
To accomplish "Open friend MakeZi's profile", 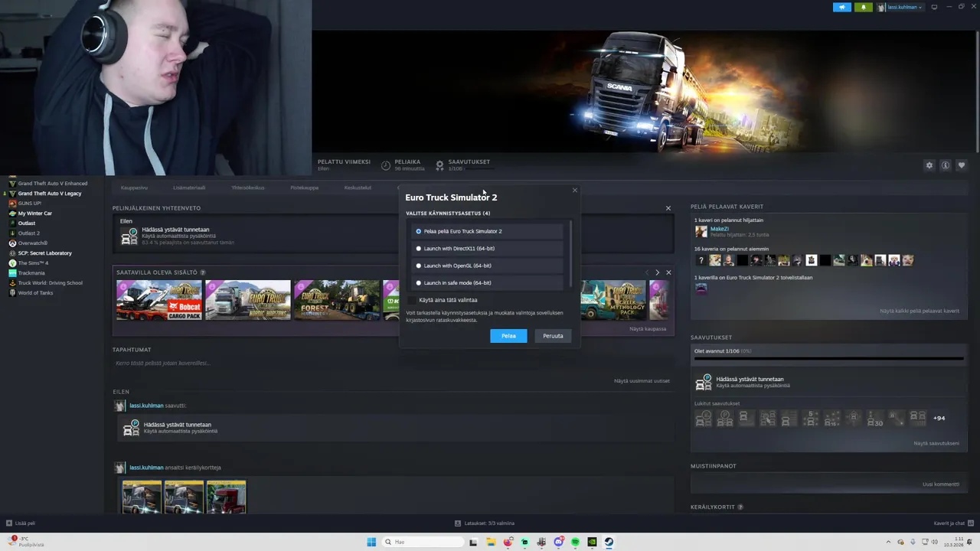I will pyautogui.click(x=719, y=229).
